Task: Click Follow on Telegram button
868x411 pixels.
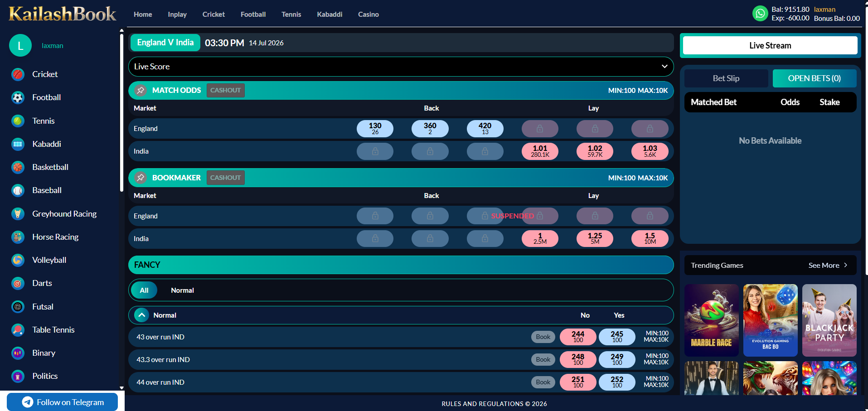Action: click(62, 402)
